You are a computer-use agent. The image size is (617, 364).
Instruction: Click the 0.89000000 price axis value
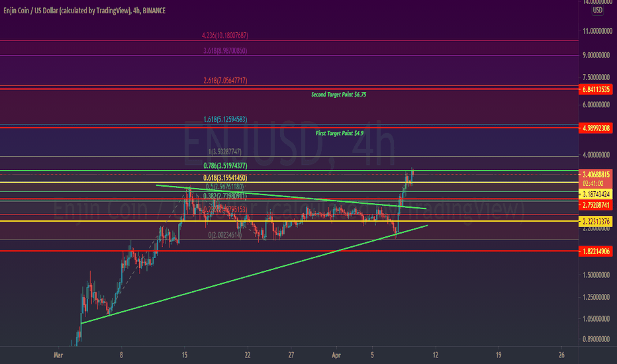pos(597,339)
